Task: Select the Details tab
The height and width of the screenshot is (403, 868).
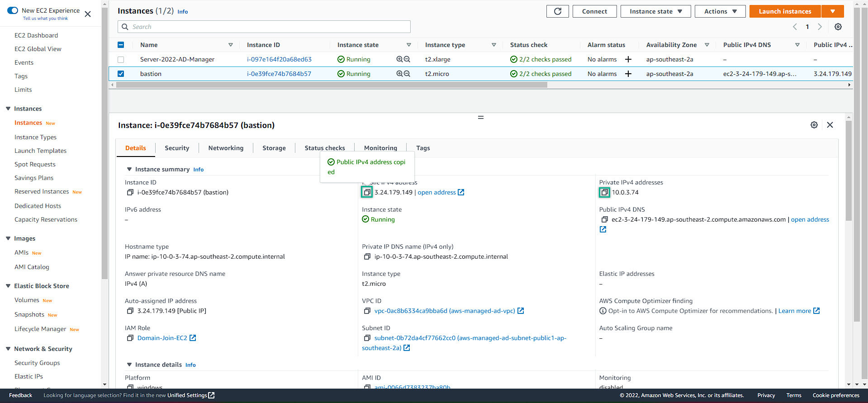Action: coord(136,148)
